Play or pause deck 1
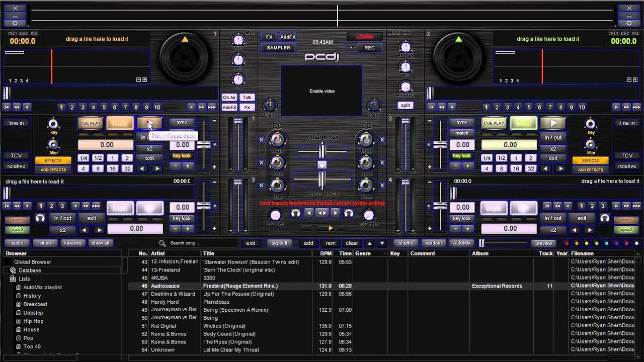 pyautogui.click(x=149, y=123)
